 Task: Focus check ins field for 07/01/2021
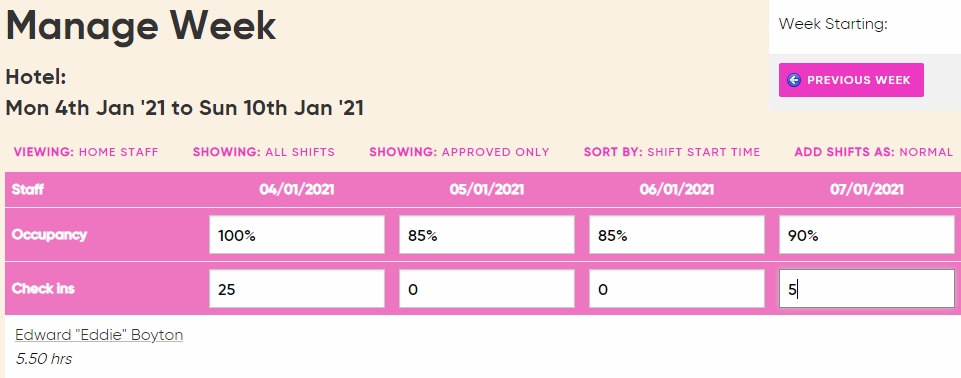[x=867, y=289]
